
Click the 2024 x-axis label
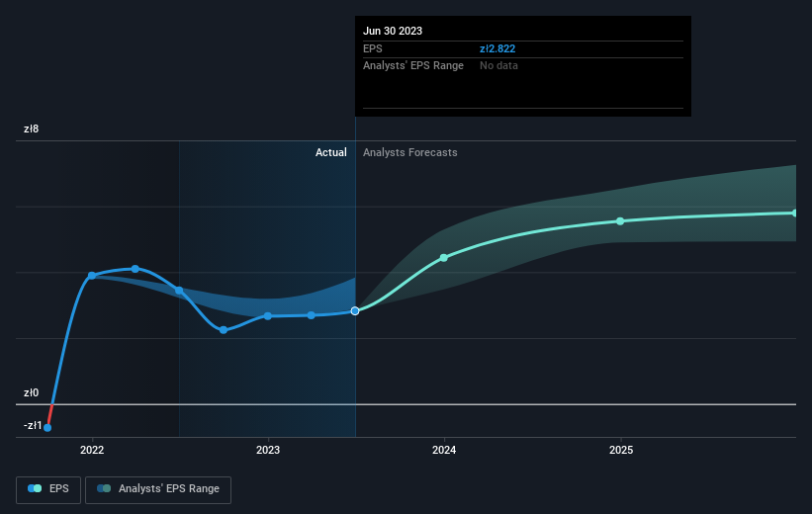click(x=444, y=450)
